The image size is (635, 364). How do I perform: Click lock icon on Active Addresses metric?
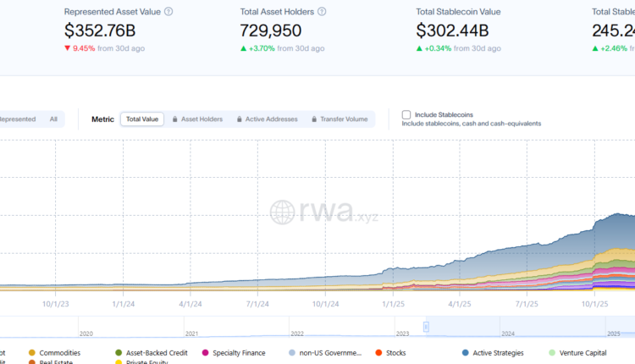[239, 119]
